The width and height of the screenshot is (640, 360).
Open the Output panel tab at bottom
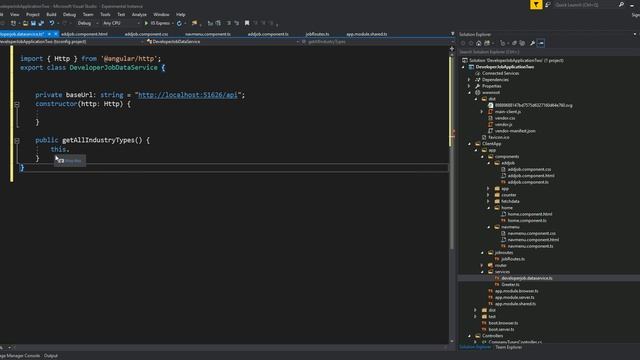51,356
